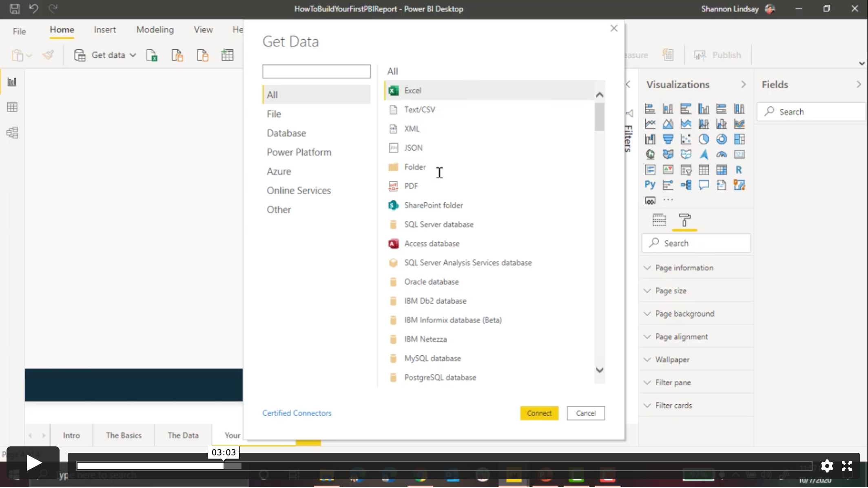Select the Stacked bar chart visualization
The width and height of the screenshot is (868, 488).
click(650, 109)
